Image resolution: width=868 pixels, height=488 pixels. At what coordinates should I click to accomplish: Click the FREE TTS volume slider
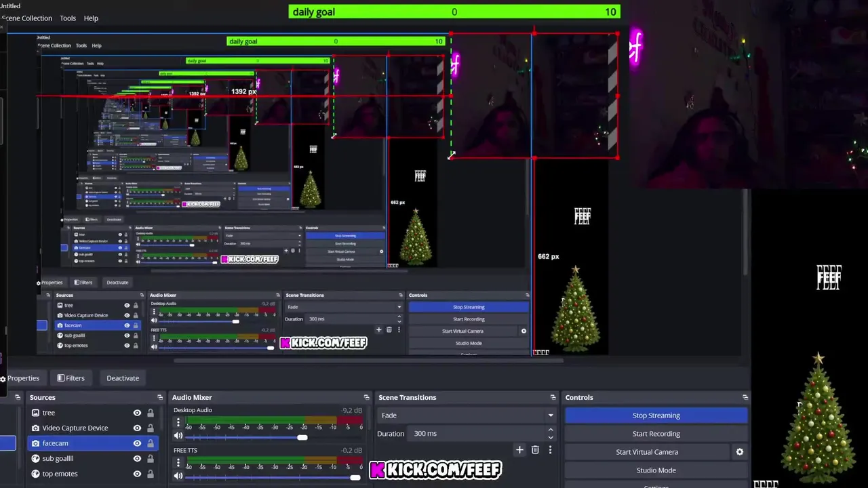pyautogui.click(x=274, y=477)
